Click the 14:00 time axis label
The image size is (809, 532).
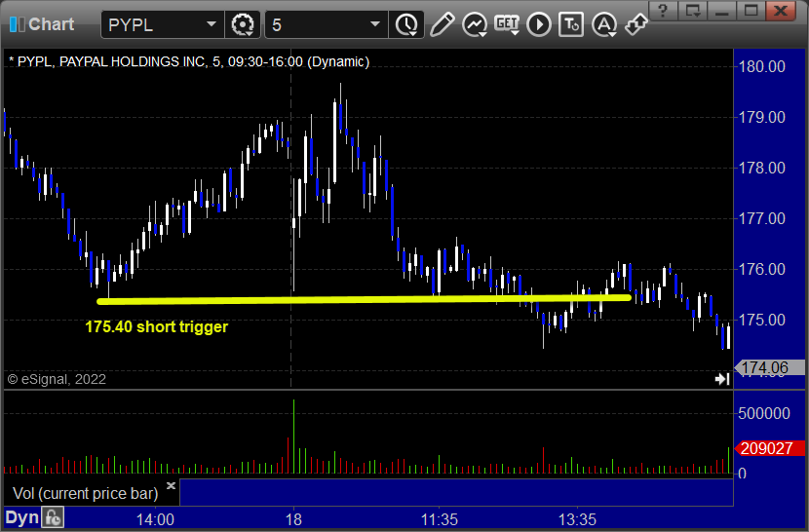coord(155,519)
